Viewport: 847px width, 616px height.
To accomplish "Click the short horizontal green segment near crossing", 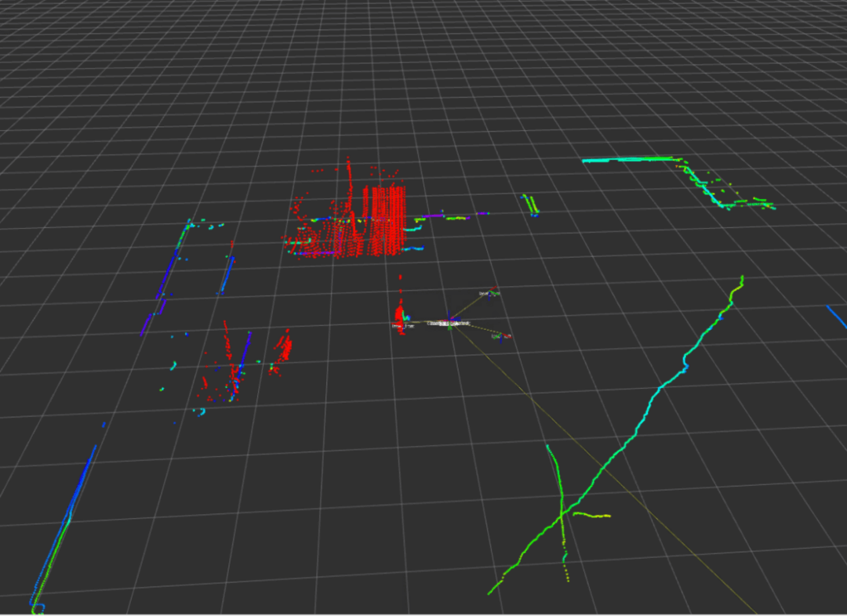I will coord(592,515).
